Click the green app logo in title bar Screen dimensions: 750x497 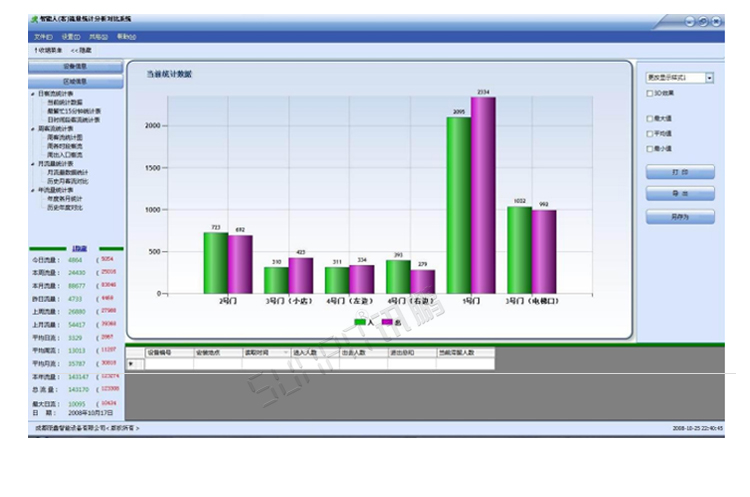click(34, 20)
